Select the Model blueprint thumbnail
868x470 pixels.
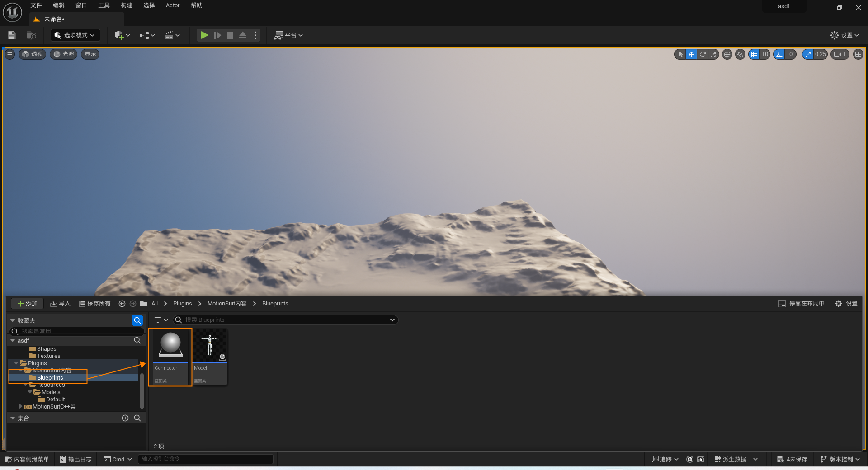tap(210, 356)
